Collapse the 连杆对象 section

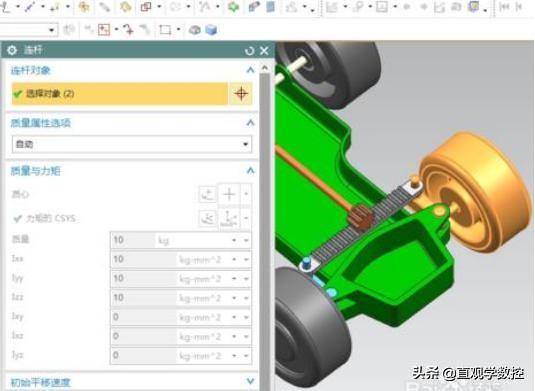(250, 70)
